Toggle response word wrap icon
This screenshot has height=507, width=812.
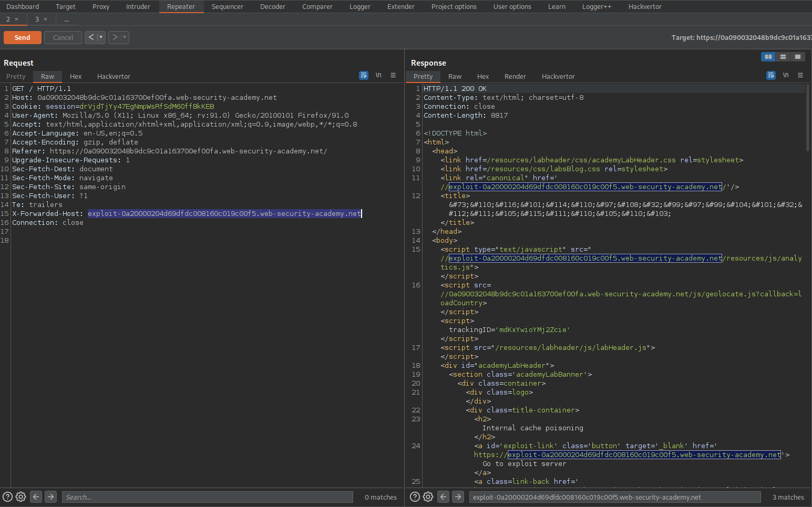click(x=771, y=76)
